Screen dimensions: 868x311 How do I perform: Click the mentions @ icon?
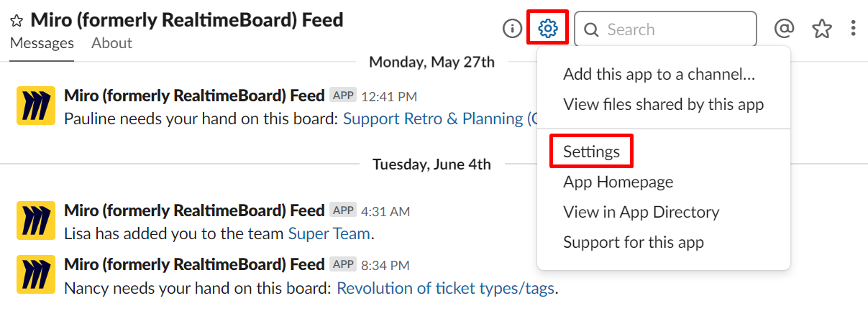[784, 29]
